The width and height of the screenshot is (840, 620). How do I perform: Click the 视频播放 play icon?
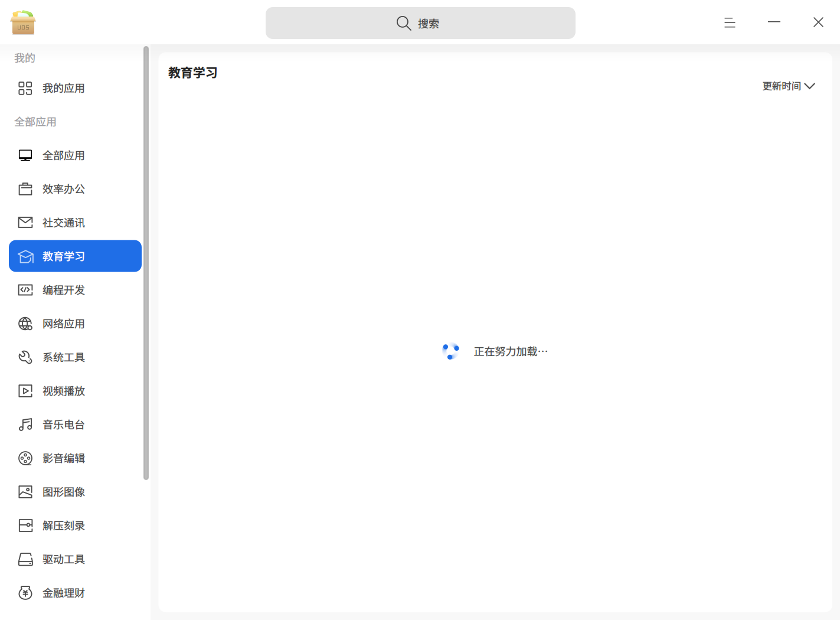point(25,391)
